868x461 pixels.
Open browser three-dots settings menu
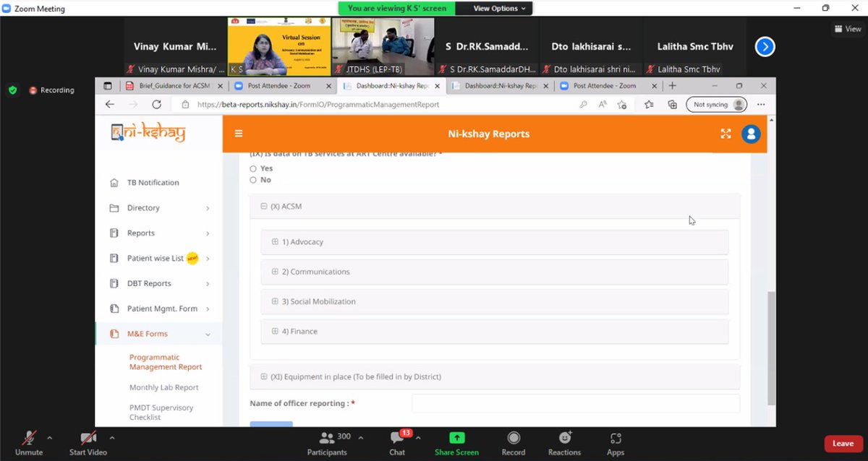[761, 104]
